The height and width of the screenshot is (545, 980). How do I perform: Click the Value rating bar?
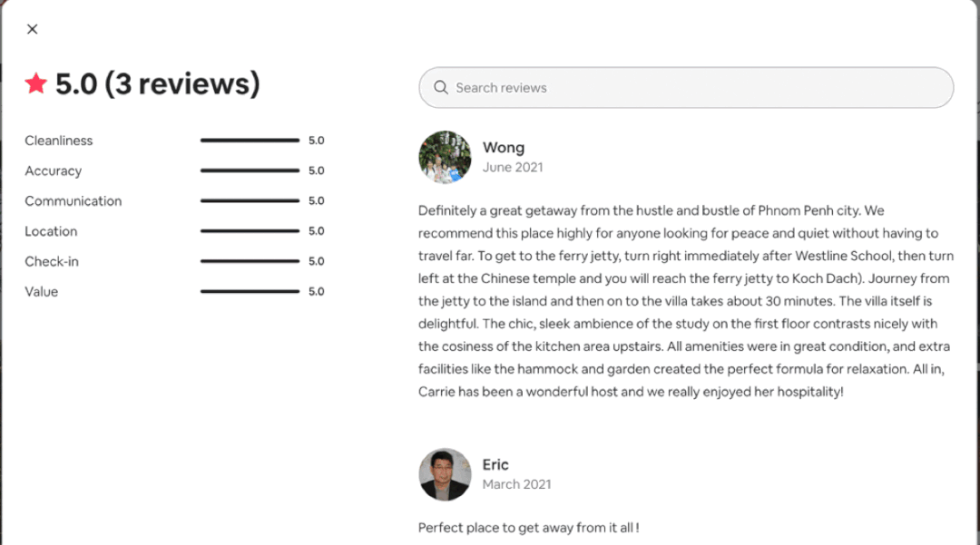[250, 291]
